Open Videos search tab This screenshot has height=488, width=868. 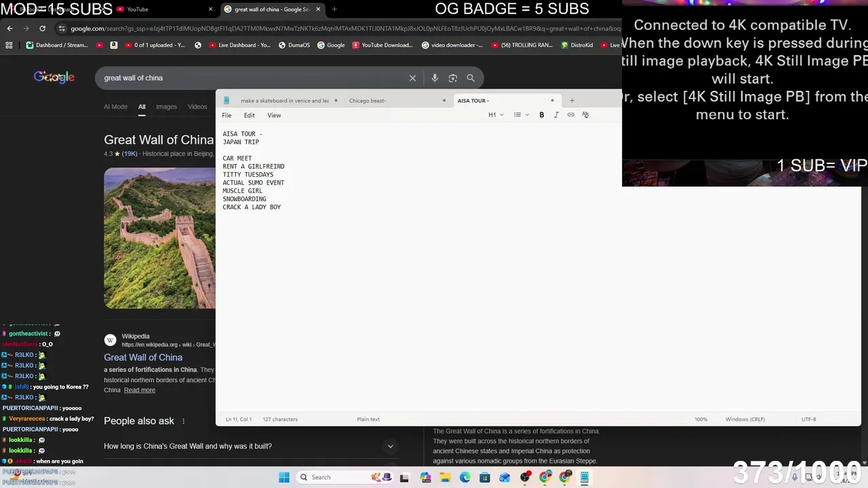pyautogui.click(x=197, y=106)
